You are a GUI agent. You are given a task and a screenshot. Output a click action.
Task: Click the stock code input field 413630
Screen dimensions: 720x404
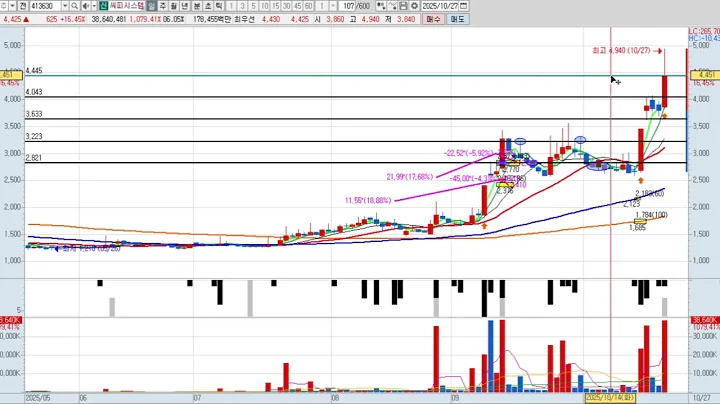point(46,6)
